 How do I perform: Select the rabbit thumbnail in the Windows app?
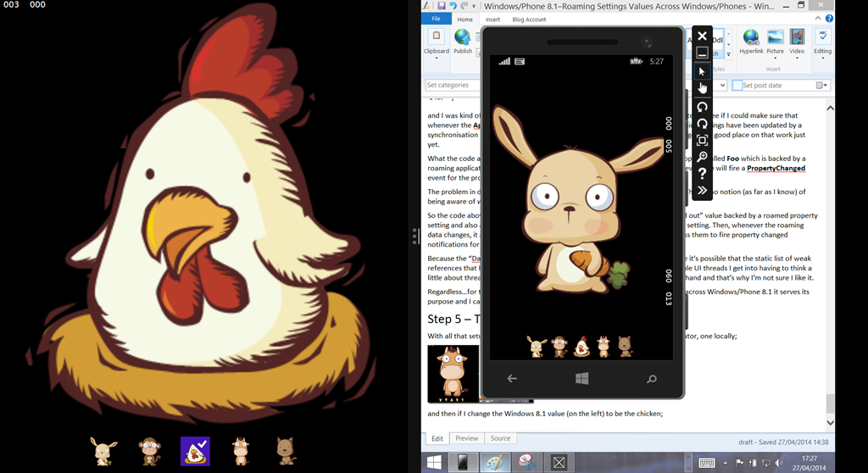(x=103, y=451)
